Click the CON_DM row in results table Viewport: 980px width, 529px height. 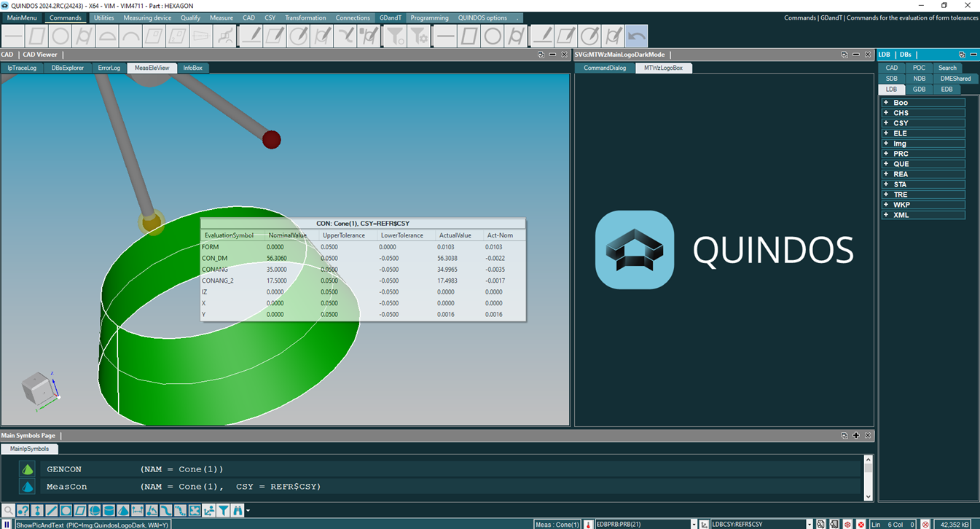pyautogui.click(x=363, y=258)
